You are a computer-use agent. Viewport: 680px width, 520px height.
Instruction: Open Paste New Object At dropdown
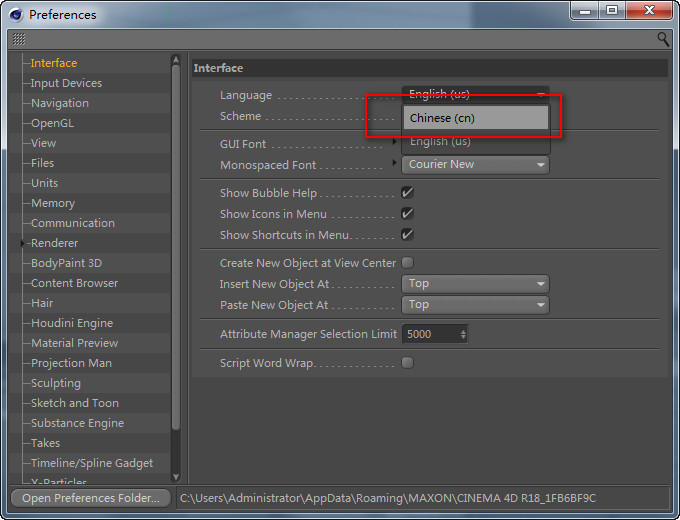tap(476, 305)
